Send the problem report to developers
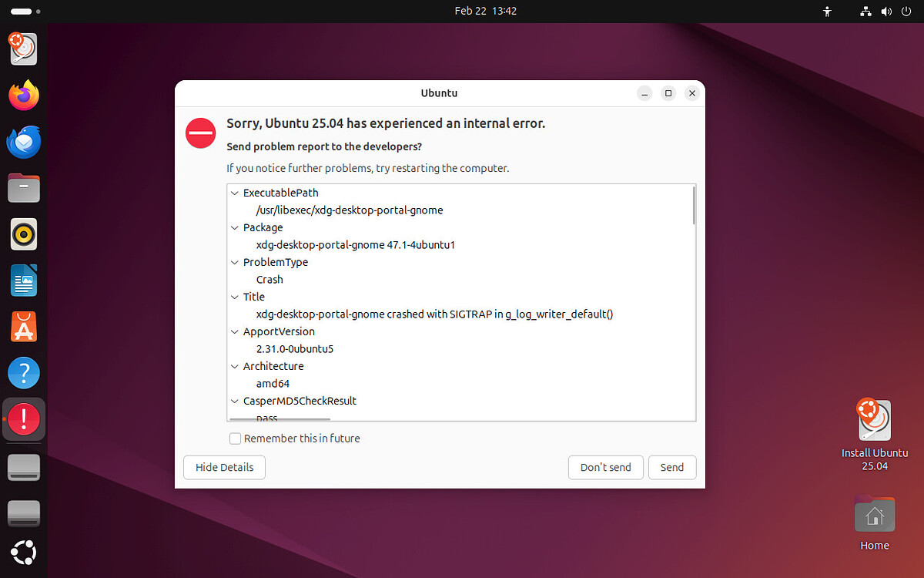 (671, 467)
